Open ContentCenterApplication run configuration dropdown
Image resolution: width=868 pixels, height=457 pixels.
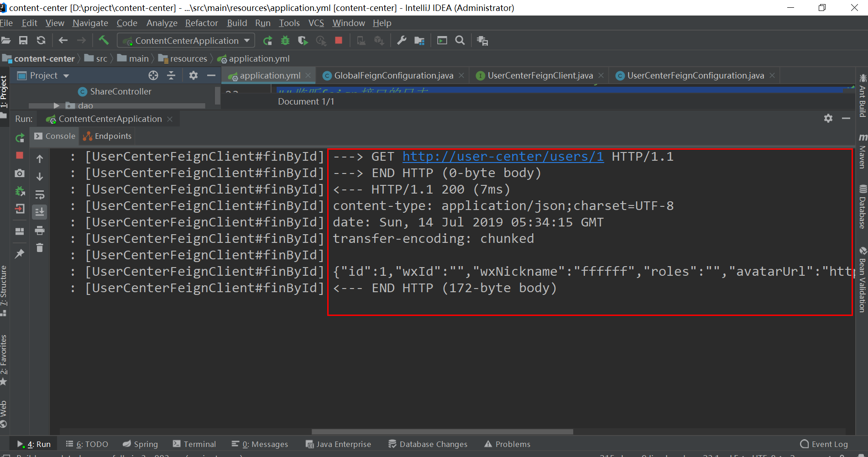click(x=186, y=41)
